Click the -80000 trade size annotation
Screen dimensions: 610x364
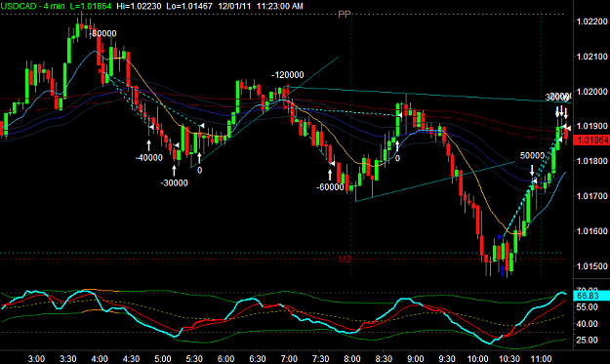point(103,33)
